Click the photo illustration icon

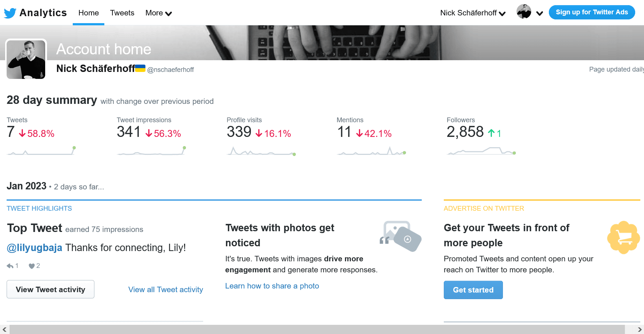tap(401, 236)
